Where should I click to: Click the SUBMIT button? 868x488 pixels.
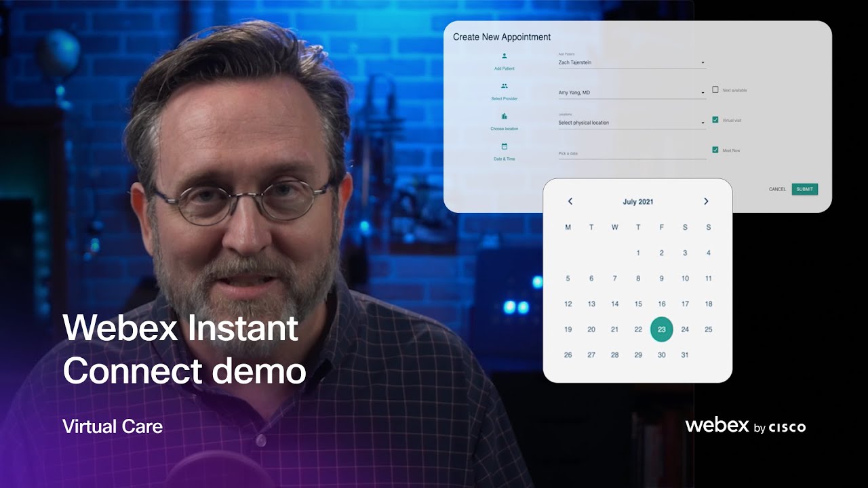coord(804,189)
